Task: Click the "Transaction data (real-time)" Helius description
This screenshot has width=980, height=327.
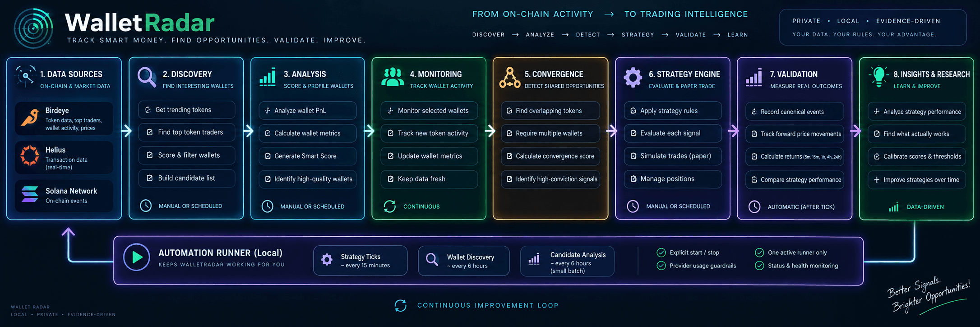Action: point(66,163)
